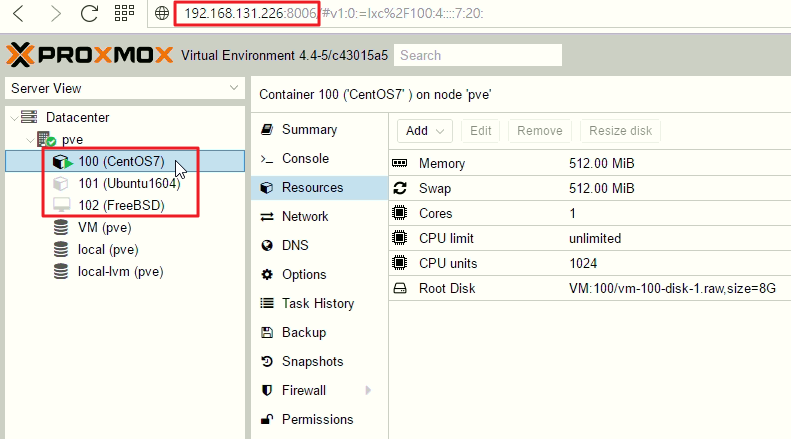Viewport: 791px width, 439px height.
Task: Show the Task History tab
Action: (319, 303)
